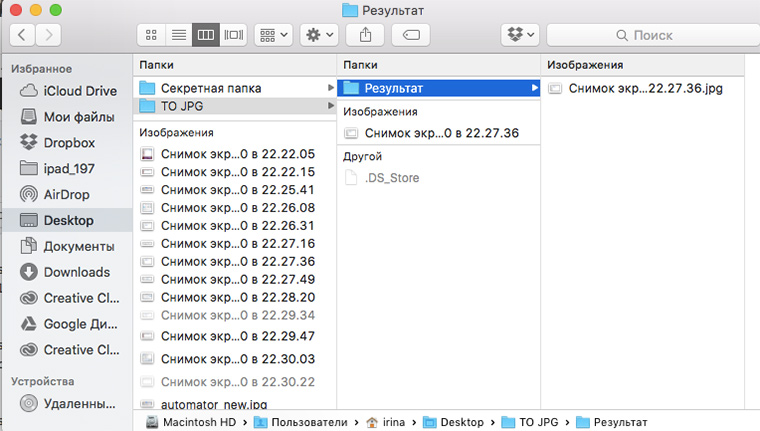The width and height of the screenshot is (760, 431).
Task: Click the edit tags icon
Action: click(x=410, y=35)
